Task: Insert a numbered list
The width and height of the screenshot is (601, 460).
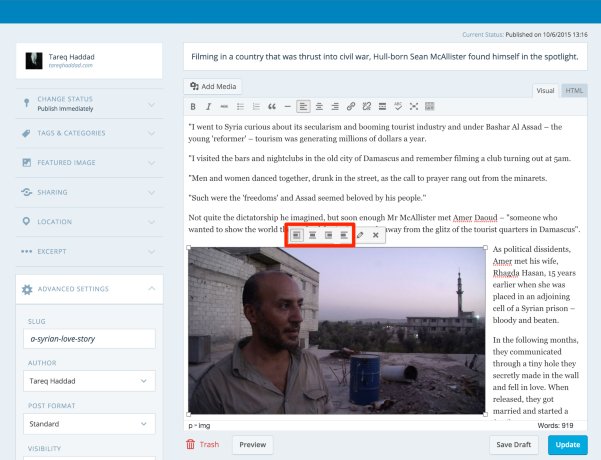Action: [x=256, y=107]
